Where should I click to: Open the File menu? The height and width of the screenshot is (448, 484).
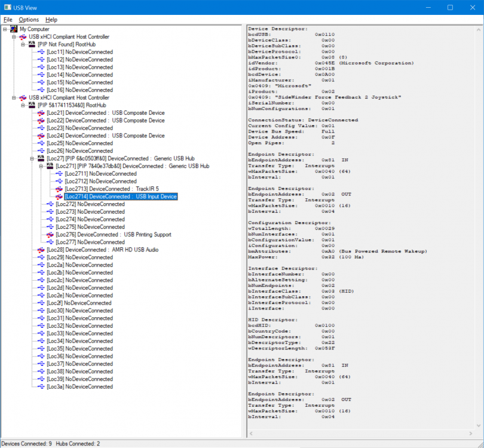pyautogui.click(x=8, y=20)
